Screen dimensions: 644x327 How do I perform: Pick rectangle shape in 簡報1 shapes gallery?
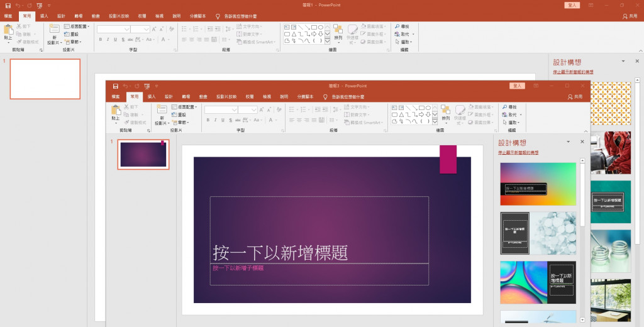314,27
